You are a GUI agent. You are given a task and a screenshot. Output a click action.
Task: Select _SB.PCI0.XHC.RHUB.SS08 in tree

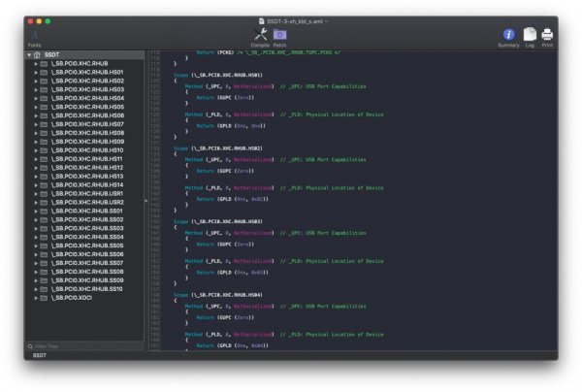(87, 272)
